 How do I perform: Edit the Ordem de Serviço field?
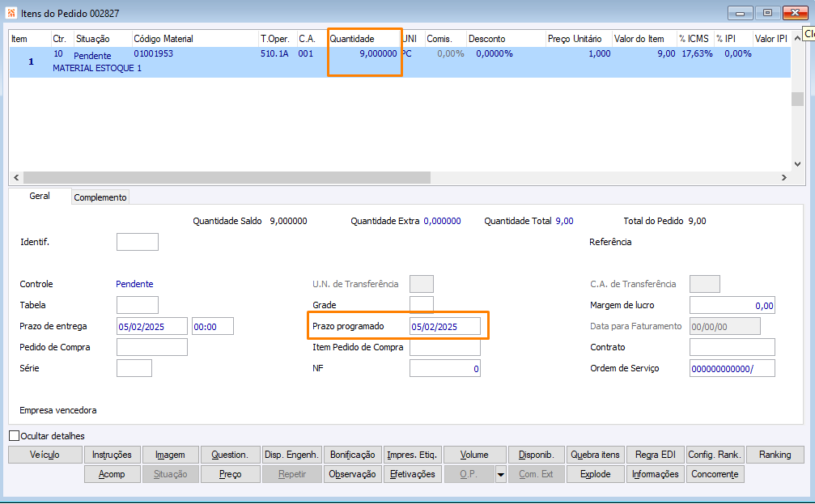point(732,368)
